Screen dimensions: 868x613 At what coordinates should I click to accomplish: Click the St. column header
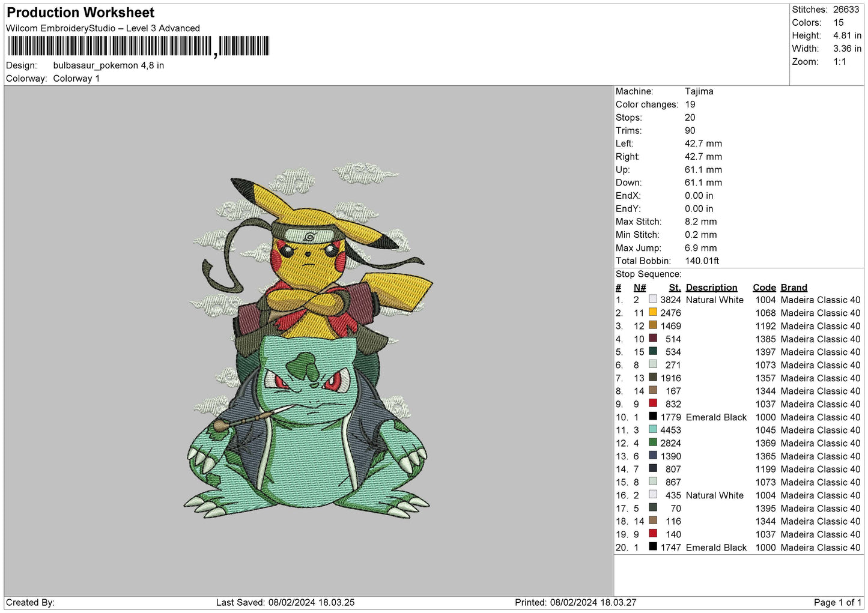tap(675, 288)
